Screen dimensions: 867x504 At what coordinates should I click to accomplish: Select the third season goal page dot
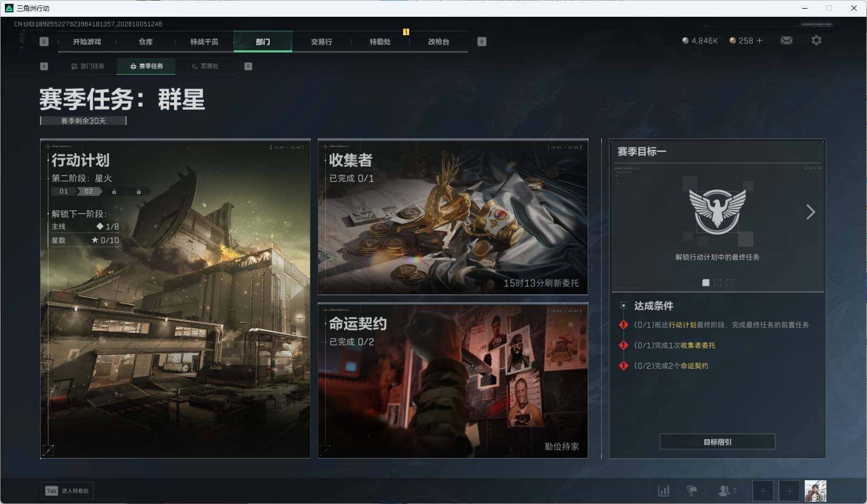730,282
